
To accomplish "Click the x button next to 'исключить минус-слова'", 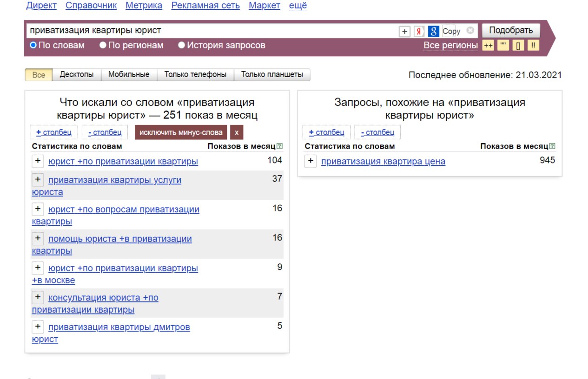I will point(237,132).
